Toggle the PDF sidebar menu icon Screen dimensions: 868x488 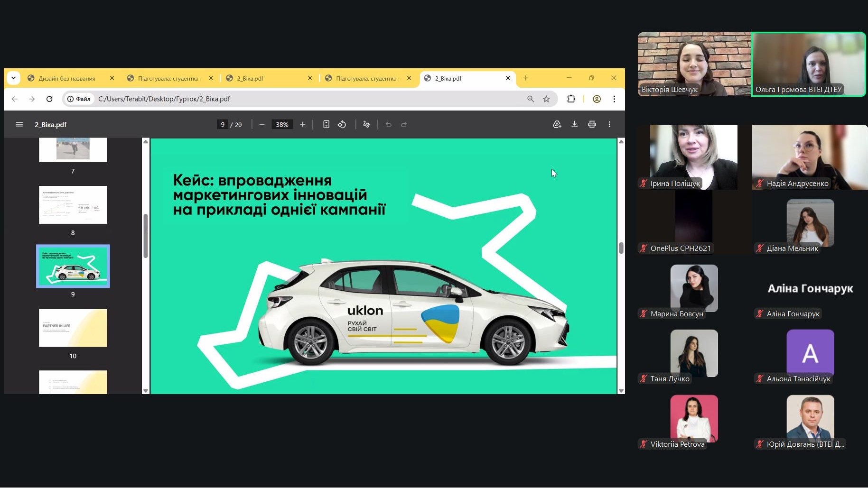19,125
